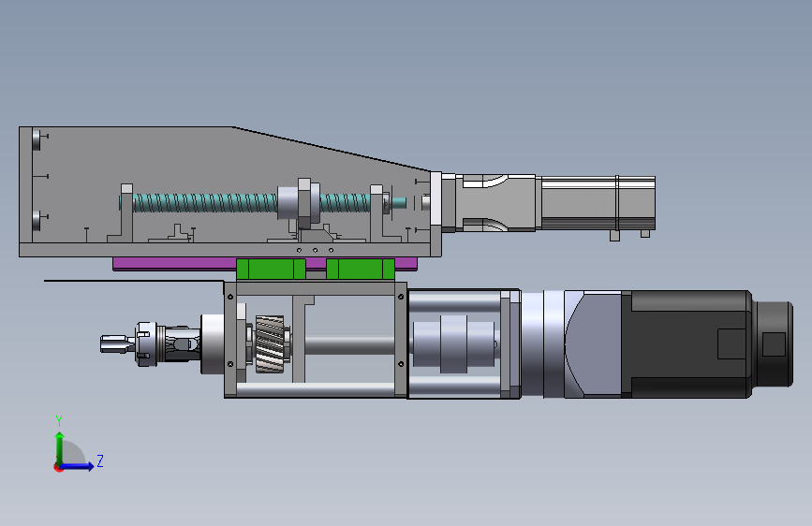Select the spindle shaft behind the gear
This screenshot has width=812, height=526.
tap(349, 344)
